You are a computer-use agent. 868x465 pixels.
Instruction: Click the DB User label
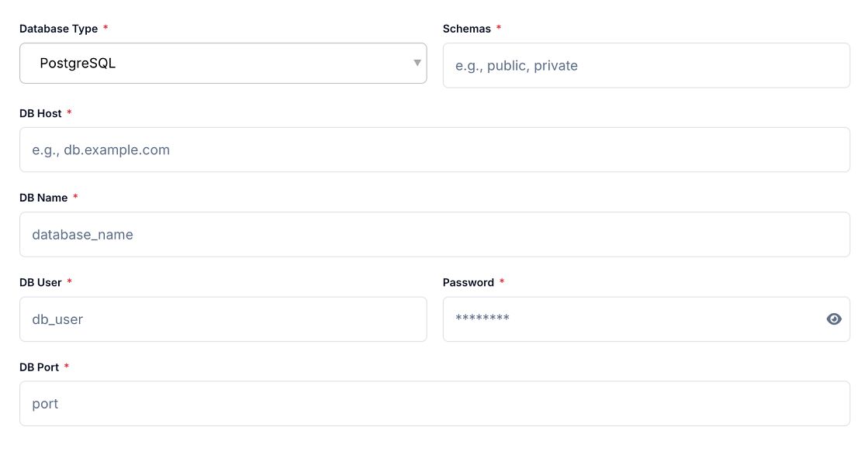tap(40, 282)
